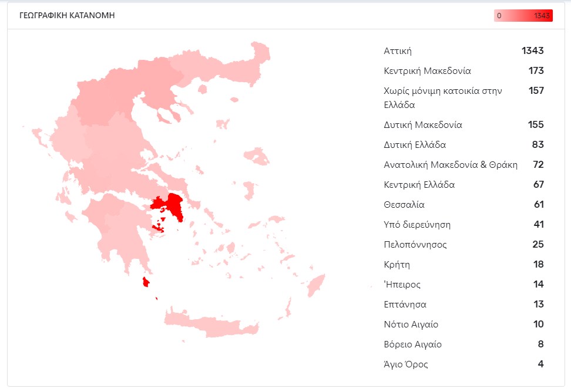Click Ανατολική Μακεδονία & Θράκη row
571x392 pixels.
451,165
